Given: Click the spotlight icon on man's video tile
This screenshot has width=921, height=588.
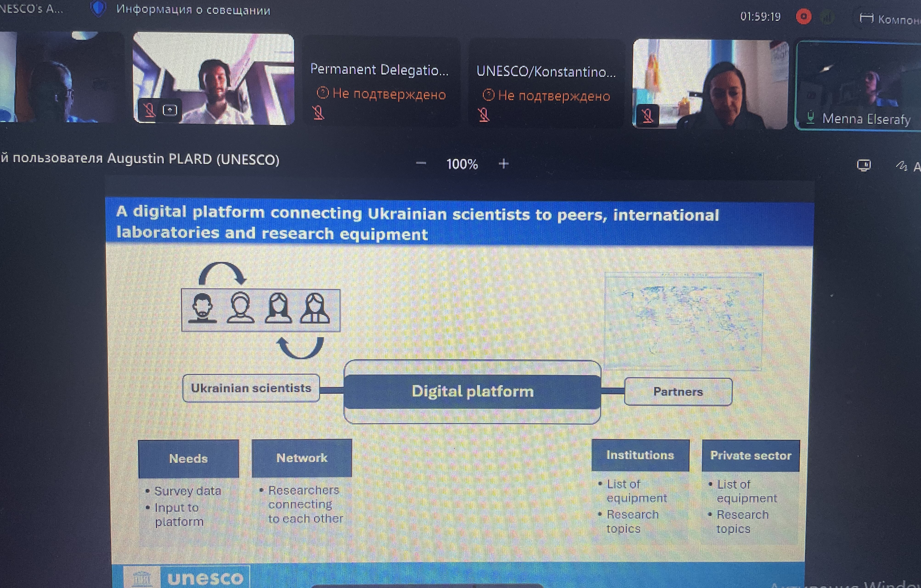Looking at the screenshot, I should (x=170, y=110).
